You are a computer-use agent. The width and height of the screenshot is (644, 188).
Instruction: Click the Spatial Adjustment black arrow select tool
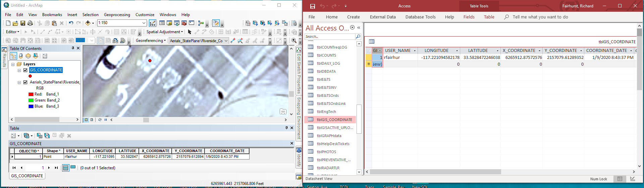coord(190,32)
